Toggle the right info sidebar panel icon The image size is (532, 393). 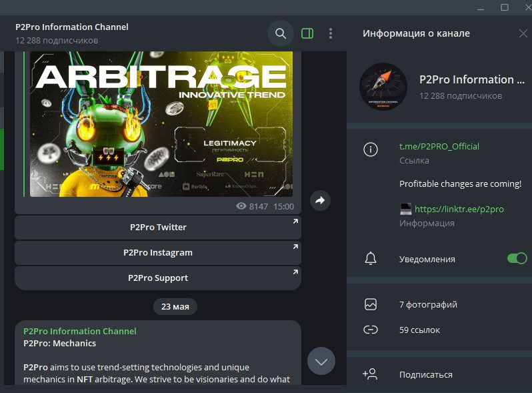pos(307,33)
